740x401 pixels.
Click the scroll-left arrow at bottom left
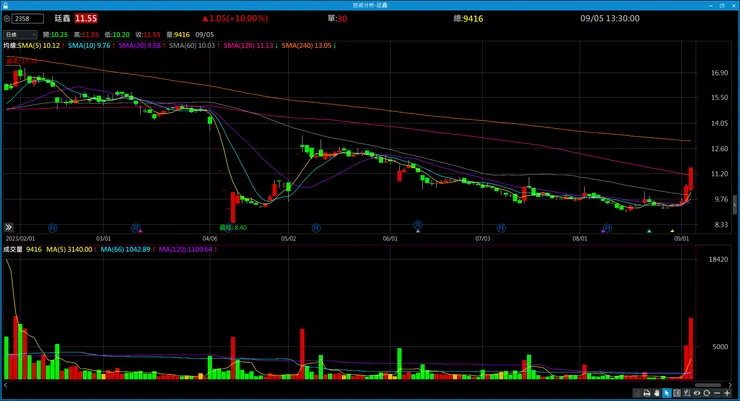[x=6, y=385]
